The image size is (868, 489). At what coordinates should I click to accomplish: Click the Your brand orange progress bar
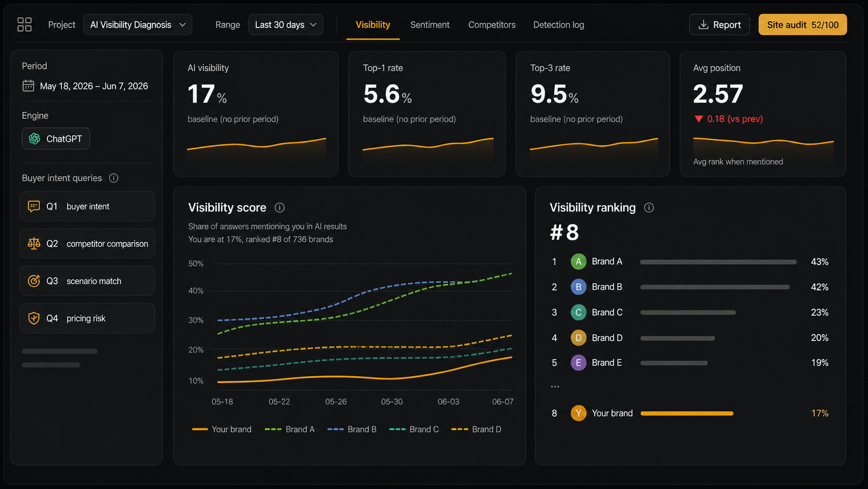coord(687,413)
